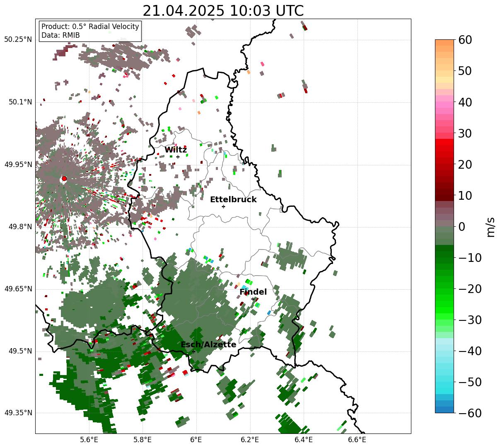Click the 49.8°N latitude tick label

pyautogui.click(x=20, y=227)
